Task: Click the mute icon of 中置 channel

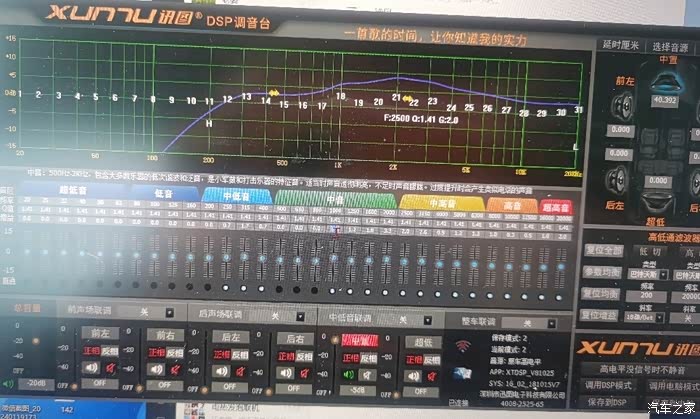Action: (x=368, y=375)
